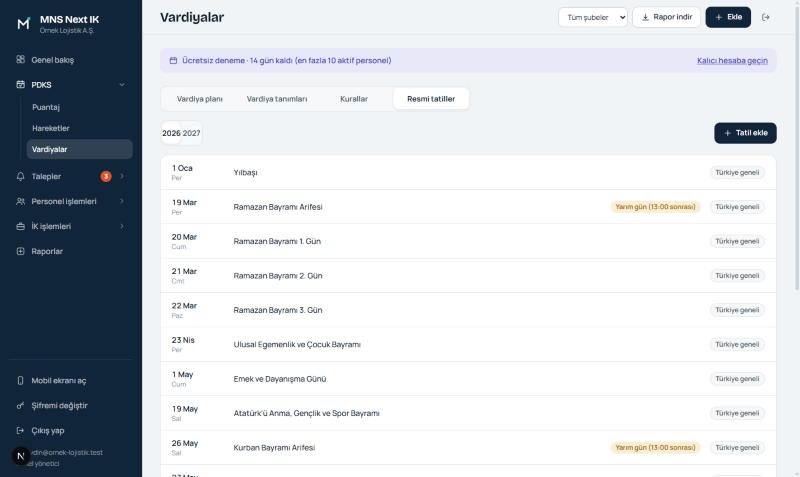Click the Çıkış yap sidebar icon
This screenshot has height=477, width=800.
(20, 430)
